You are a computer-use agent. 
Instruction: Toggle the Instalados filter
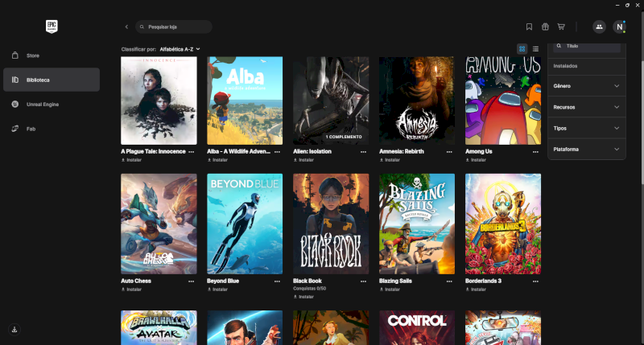tap(566, 65)
